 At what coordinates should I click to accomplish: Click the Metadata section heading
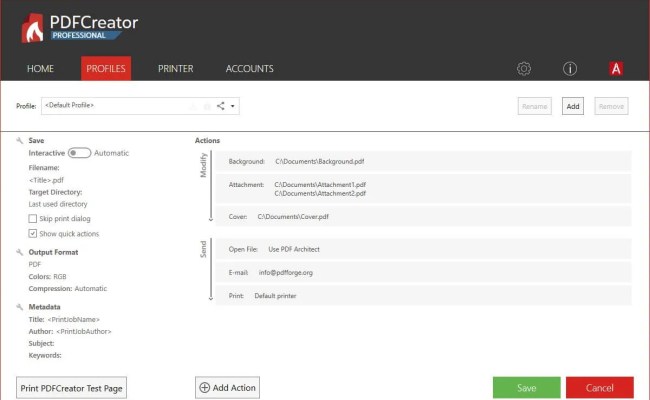tap(44, 307)
